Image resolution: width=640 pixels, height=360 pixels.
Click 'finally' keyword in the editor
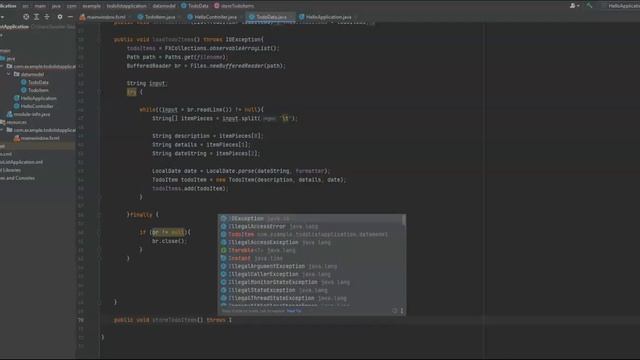(141, 215)
